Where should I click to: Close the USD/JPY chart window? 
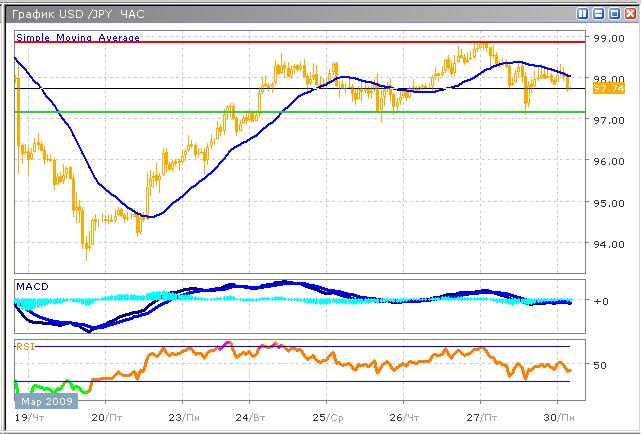(629, 13)
